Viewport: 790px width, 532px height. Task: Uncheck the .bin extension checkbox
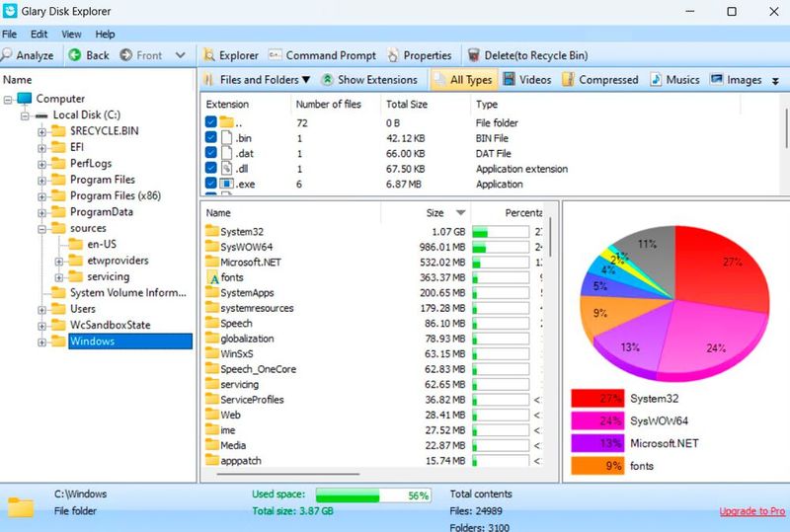pos(211,137)
